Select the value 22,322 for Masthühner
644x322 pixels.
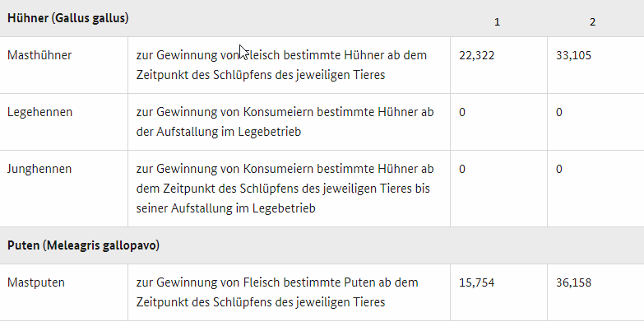477,55
